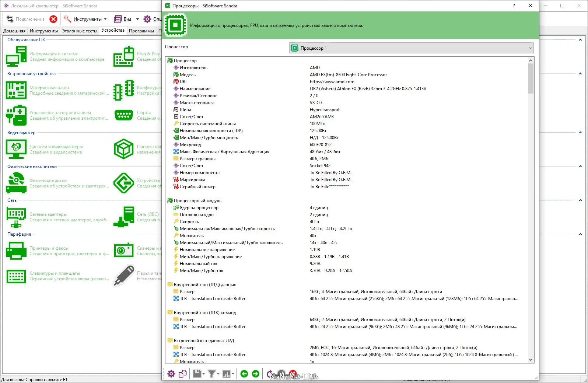Collapse the Физические накопители group chevron
The image size is (588, 383).
click(x=580, y=166)
